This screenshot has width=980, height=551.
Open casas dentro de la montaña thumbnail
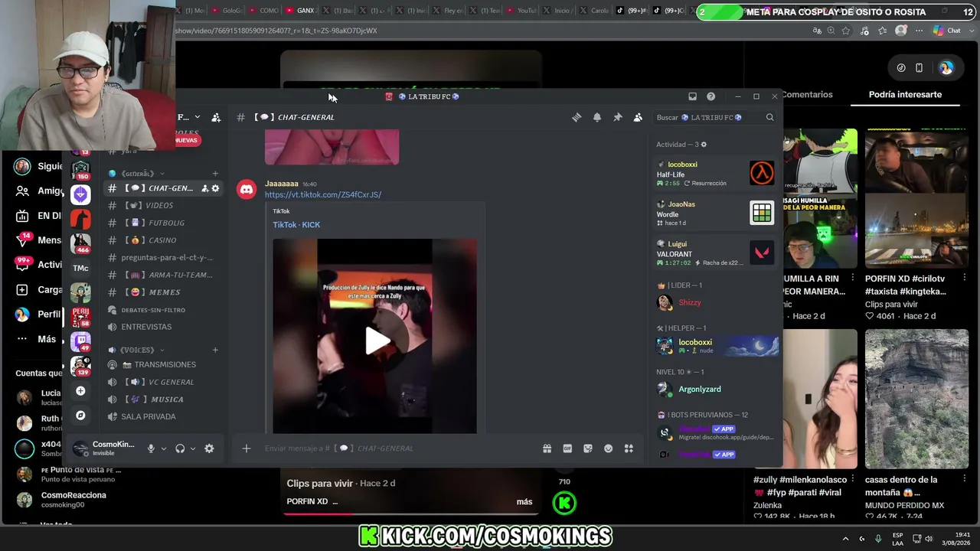click(x=916, y=399)
